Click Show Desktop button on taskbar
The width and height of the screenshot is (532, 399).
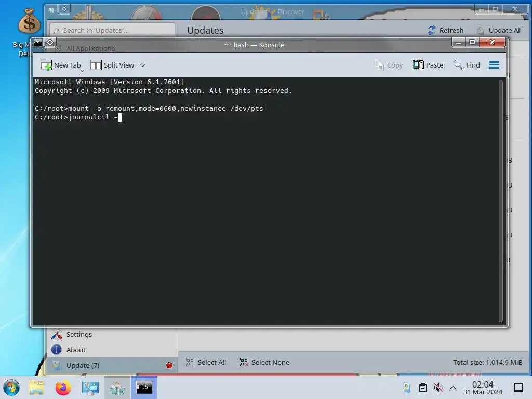pos(518,388)
